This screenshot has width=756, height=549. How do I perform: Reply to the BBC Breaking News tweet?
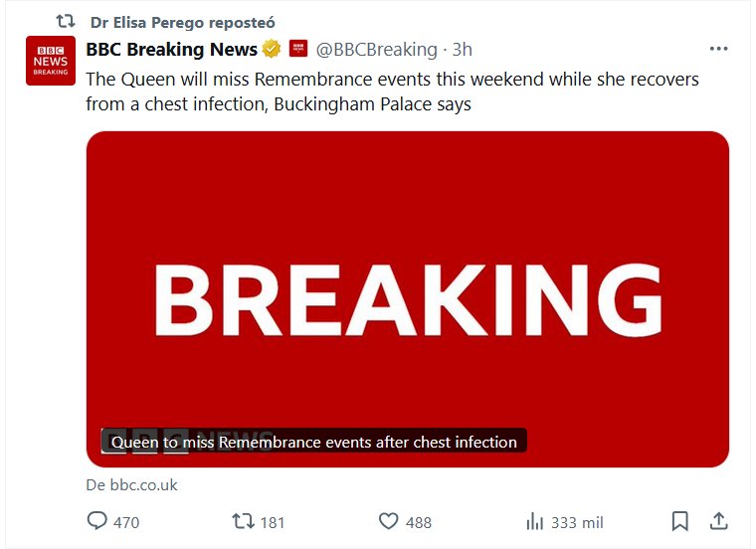pos(97,521)
